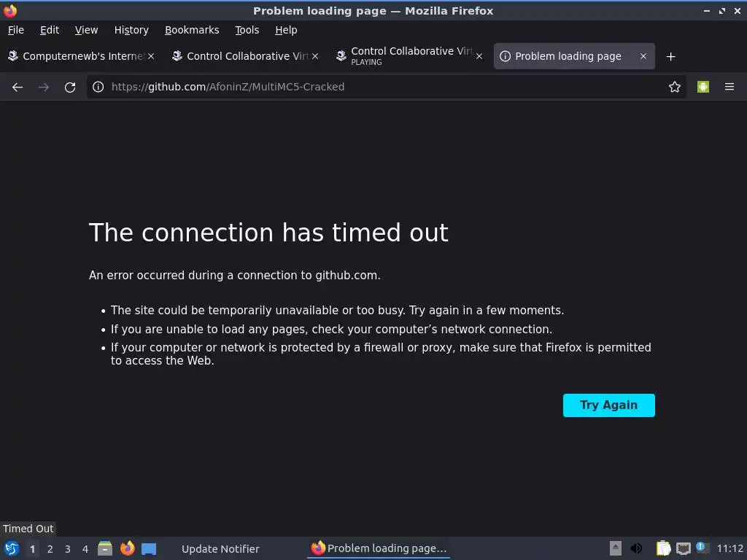Bookmark this page with the star icon
The width and height of the screenshot is (747, 560).
pos(675,87)
